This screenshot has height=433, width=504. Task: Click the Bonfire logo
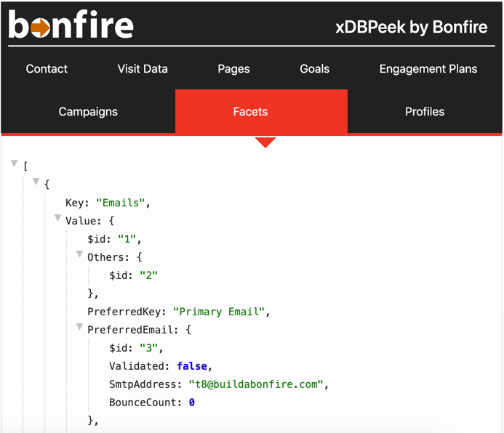71,24
